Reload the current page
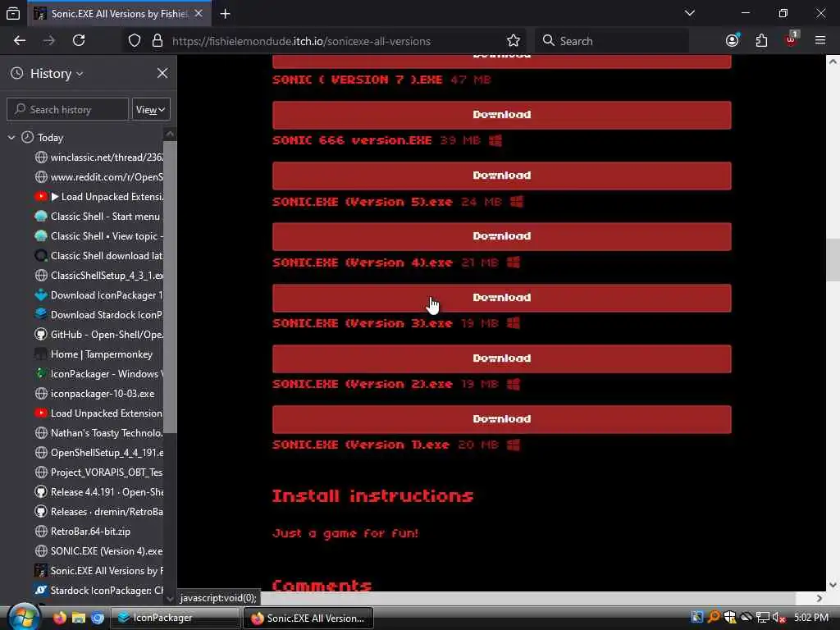The width and height of the screenshot is (840, 630). click(79, 41)
